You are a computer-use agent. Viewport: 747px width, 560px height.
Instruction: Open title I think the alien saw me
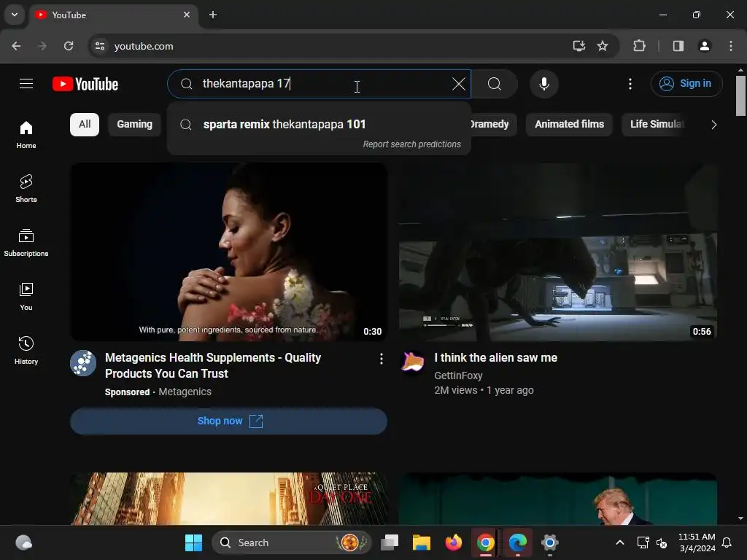pyautogui.click(x=495, y=357)
